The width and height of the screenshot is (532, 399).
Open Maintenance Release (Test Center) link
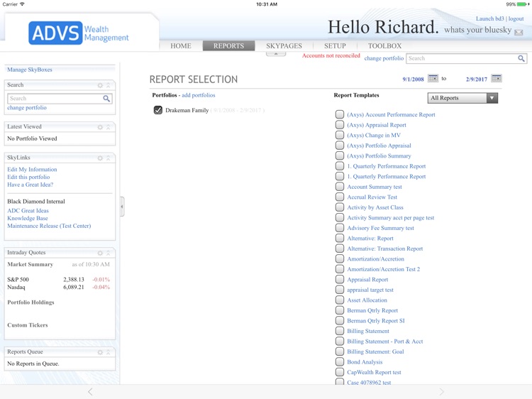point(49,226)
